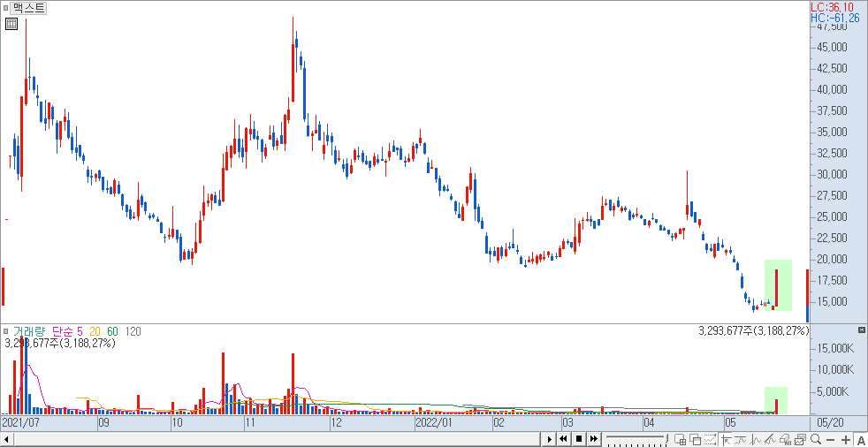Screen dimensions: 868x447
Task: Click the trend line chart icon
Action: click(x=740, y=439)
